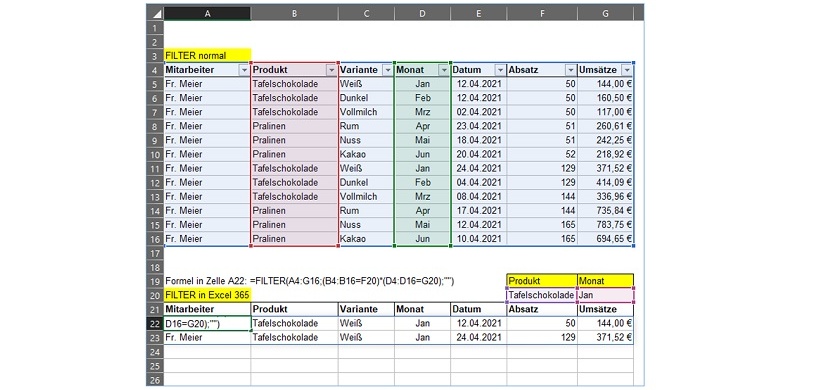Viewport: 820px width, 390px height.
Task: Click date 04.04.2021 in row 12
Action: [x=479, y=182]
